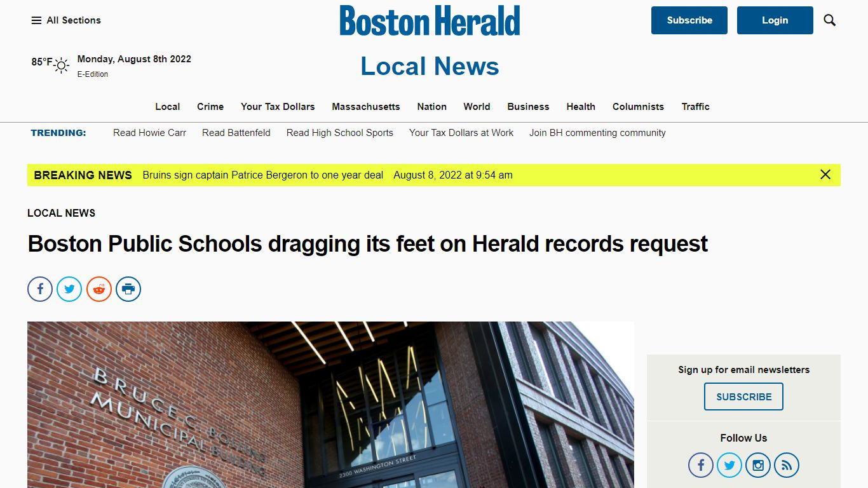This screenshot has width=868, height=488.
Task: Click the BREAKING NEWS label
Action: click(83, 175)
